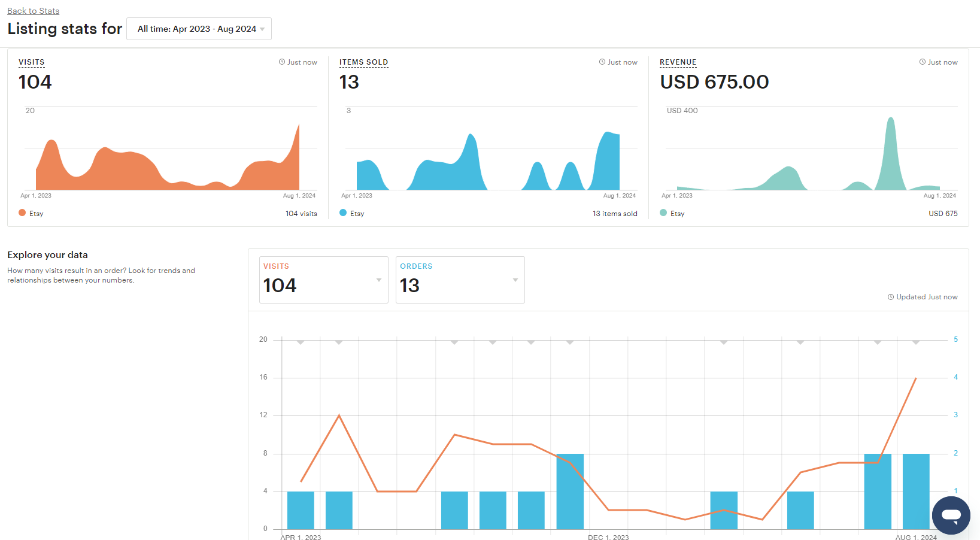The image size is (980, 540).
Task: Click the clock icon next to Updated Just now
Action: tap(890, 297)
